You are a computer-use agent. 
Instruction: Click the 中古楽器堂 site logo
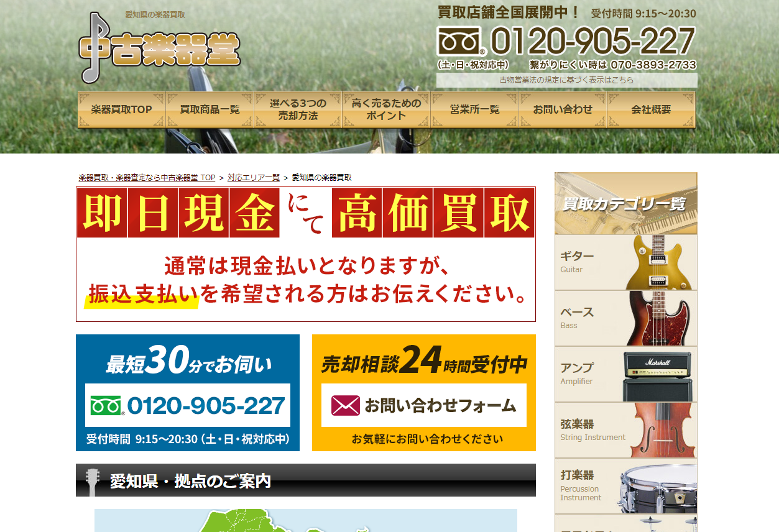point(160,47)
